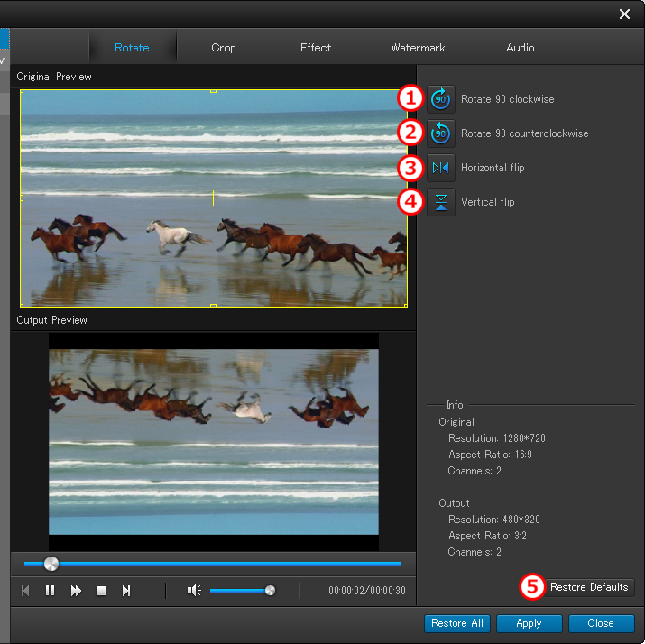Pause the video preview playback

[51, 591]
